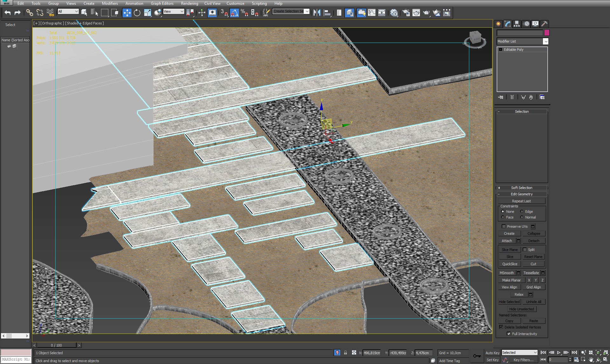Choose Rectangular Selection Region tool
This screenshot has width=610, height=364.
(105, 13)
